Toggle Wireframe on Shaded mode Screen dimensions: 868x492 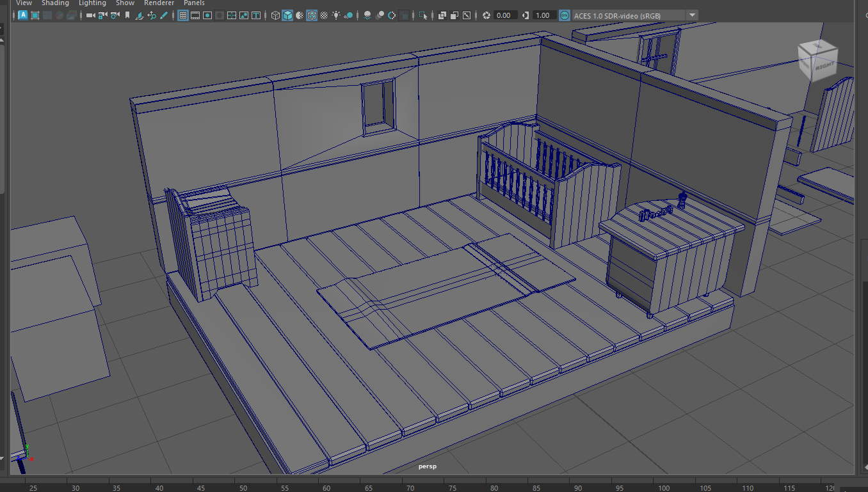click(x=311, y=15)
